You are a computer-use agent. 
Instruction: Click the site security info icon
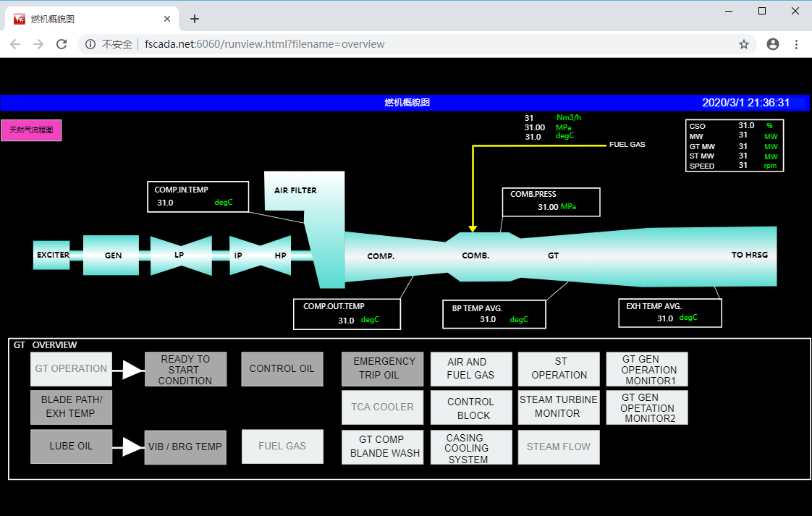tap(90, 44)
